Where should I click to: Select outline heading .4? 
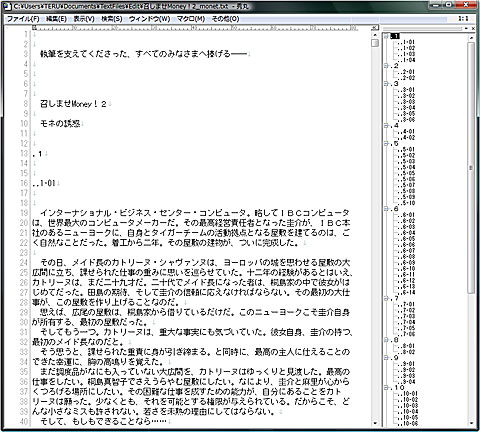[395, 126]
